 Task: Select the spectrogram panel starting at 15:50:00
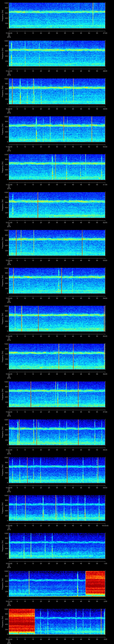[57, 167]
